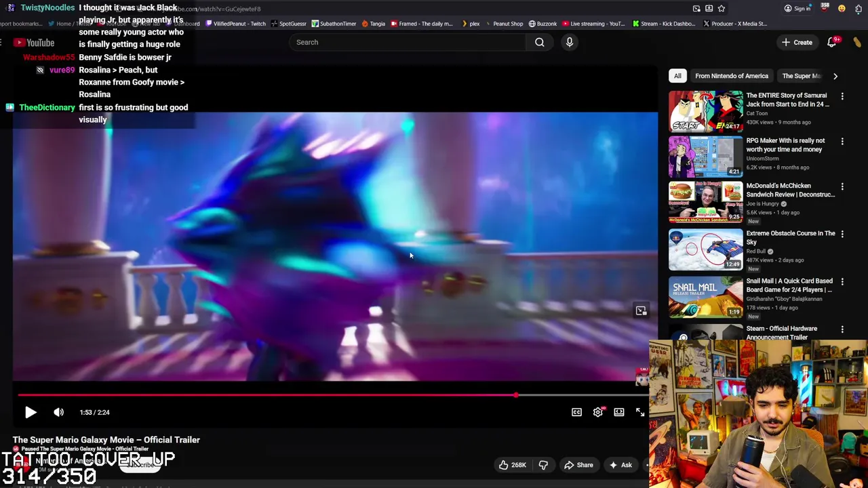Click the emoji browser icon at top right

pyautogui.click(x=842, y=9)
